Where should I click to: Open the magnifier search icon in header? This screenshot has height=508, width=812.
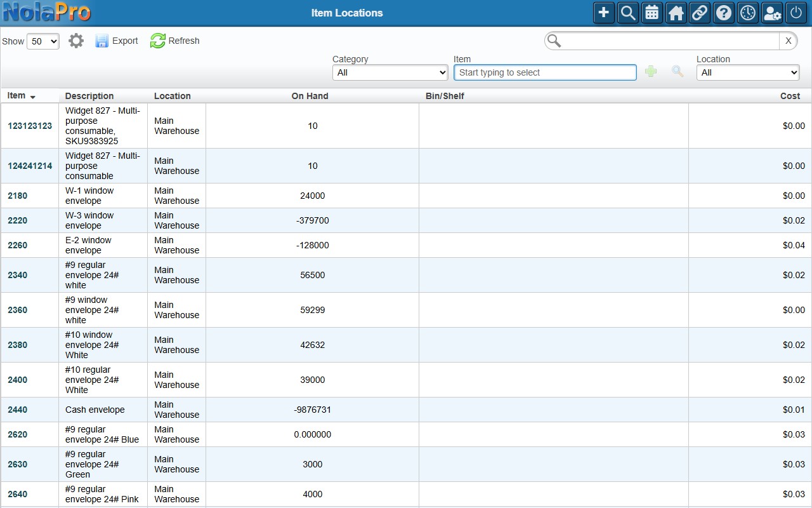coord(628,13)
